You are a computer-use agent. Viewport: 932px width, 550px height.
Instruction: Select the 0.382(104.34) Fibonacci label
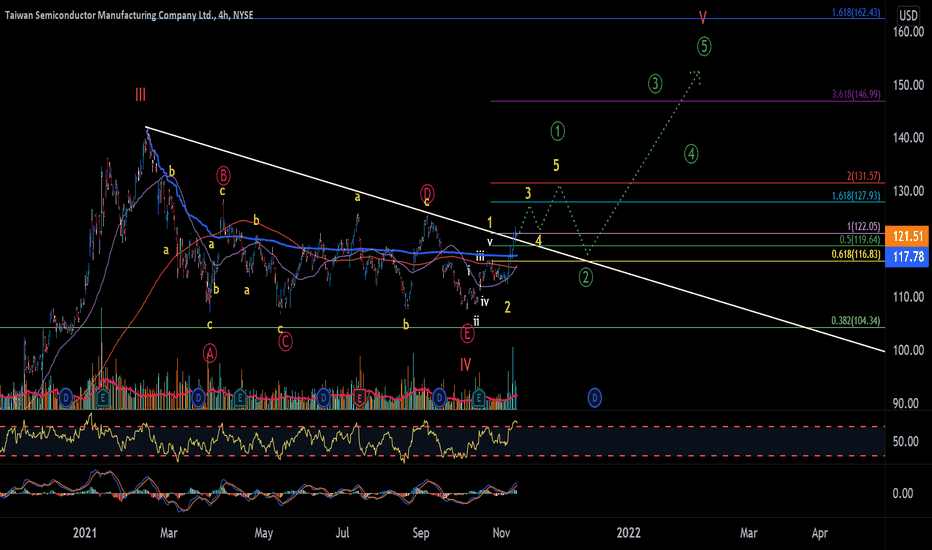tap(857, 321)
